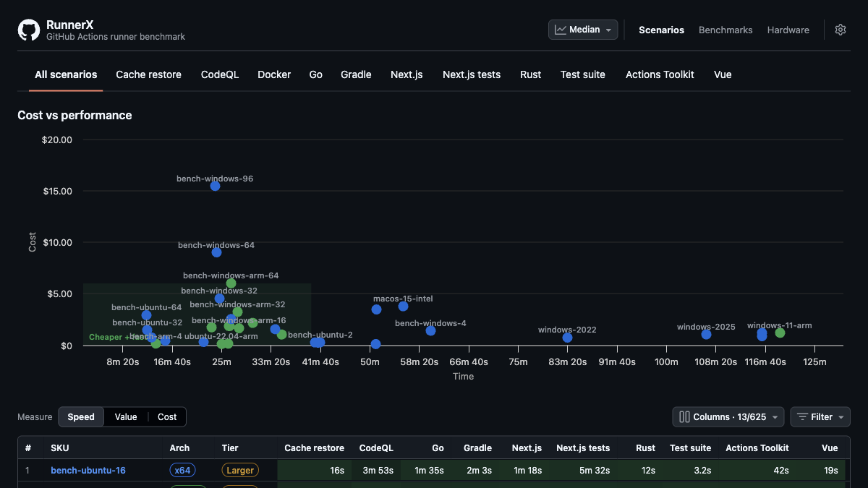The image size is (868, 488).
Task: Click the 3m 53s CodeQL cell
Action: (376, 471)
